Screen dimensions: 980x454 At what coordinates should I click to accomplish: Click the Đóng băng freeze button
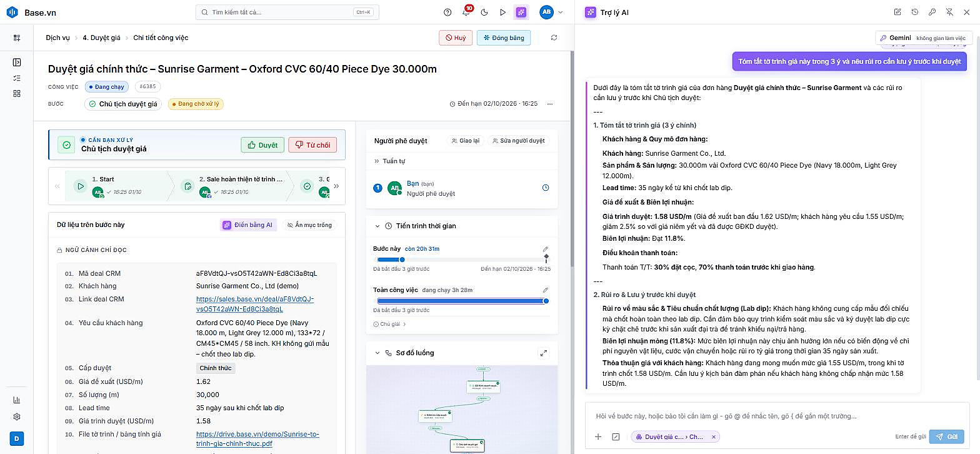click(x=504, y=38)
